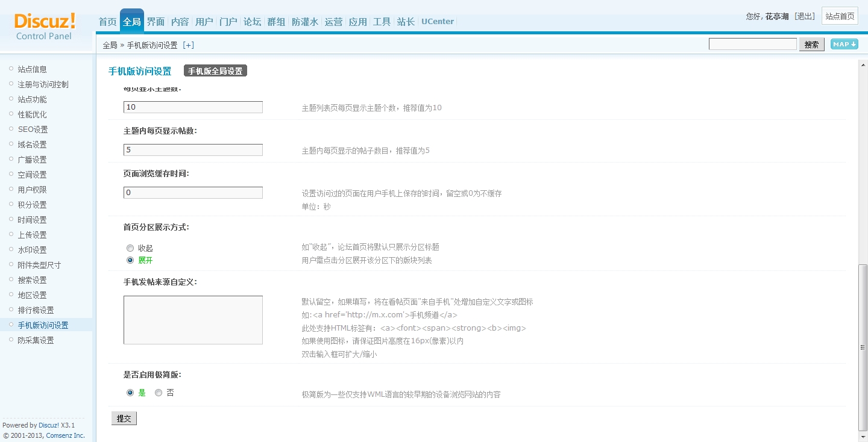The image size is (868, 442).
Task: Click the 页面浏览缓存时间 field showing 0
Action: click(x=193, y=193)
